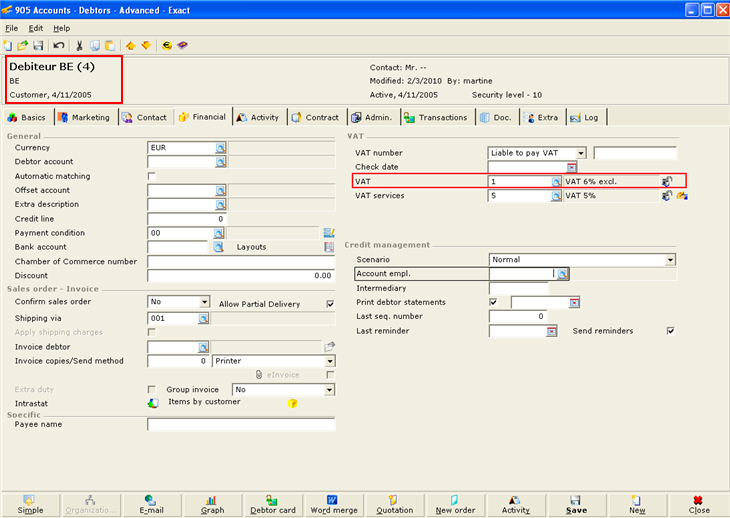
Task: Click the yellow Items by customer icon
Action: pos(292,404)
